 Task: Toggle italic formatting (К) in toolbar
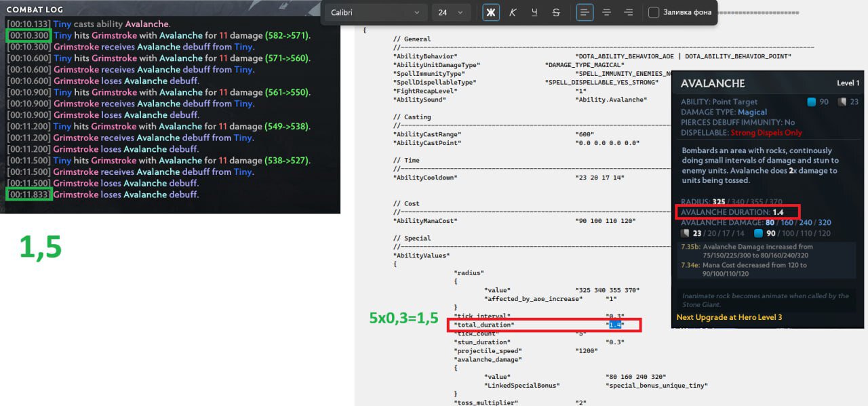pos(513,12)
